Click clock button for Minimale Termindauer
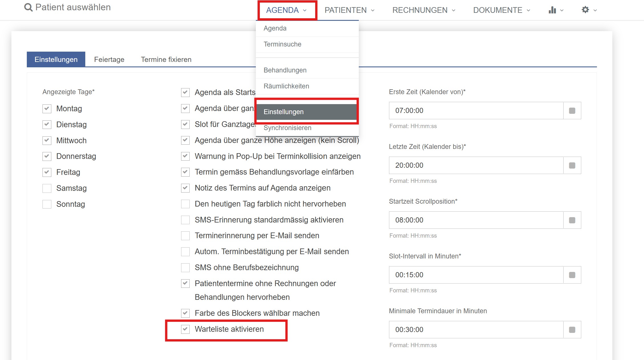644x360 pixels. [572, 330]
